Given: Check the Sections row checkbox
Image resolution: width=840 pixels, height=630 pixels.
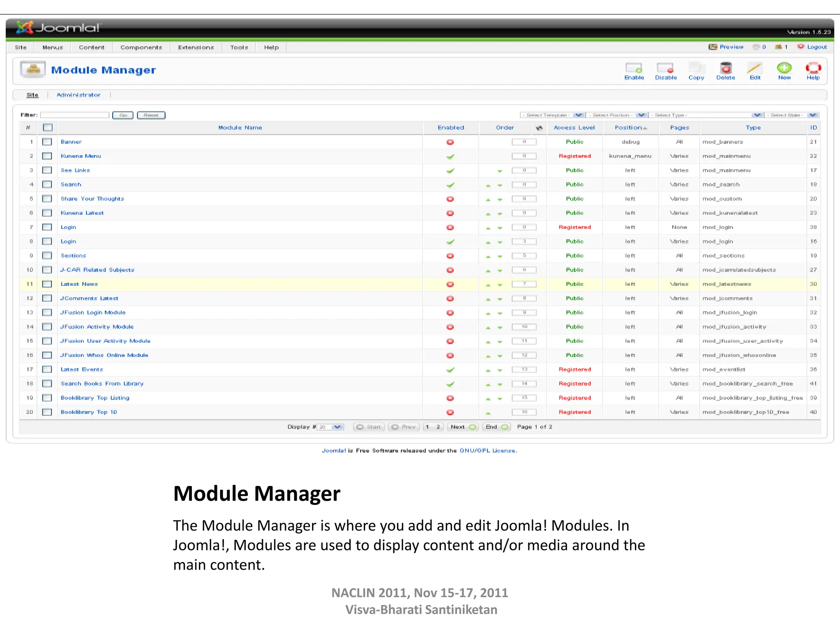Looking at the screenshot, I should pos(47,256).
